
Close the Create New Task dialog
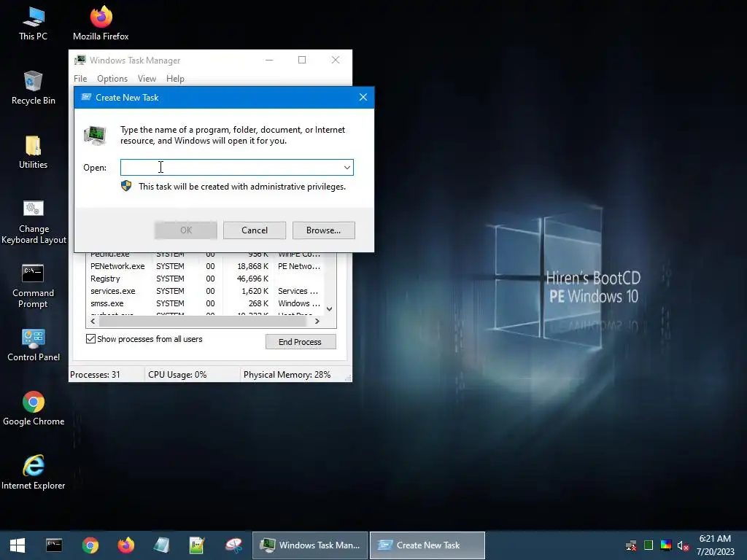click(x=363, y=97)
